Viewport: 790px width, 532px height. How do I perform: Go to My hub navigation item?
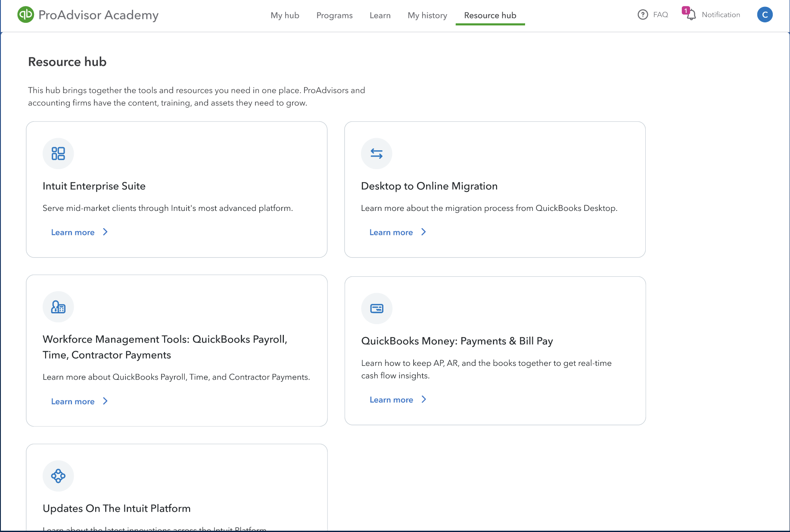(x=284, y=15)
